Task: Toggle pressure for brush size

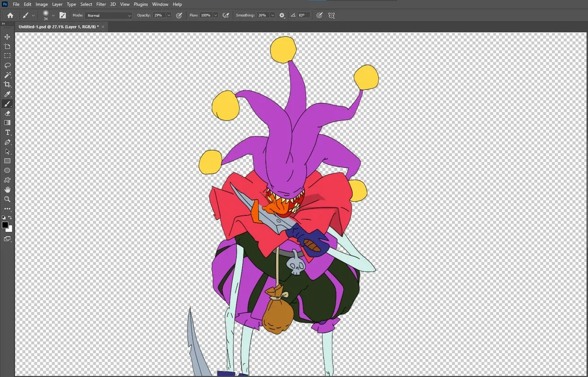Action: pyautogui.click(x=319, y=15)
